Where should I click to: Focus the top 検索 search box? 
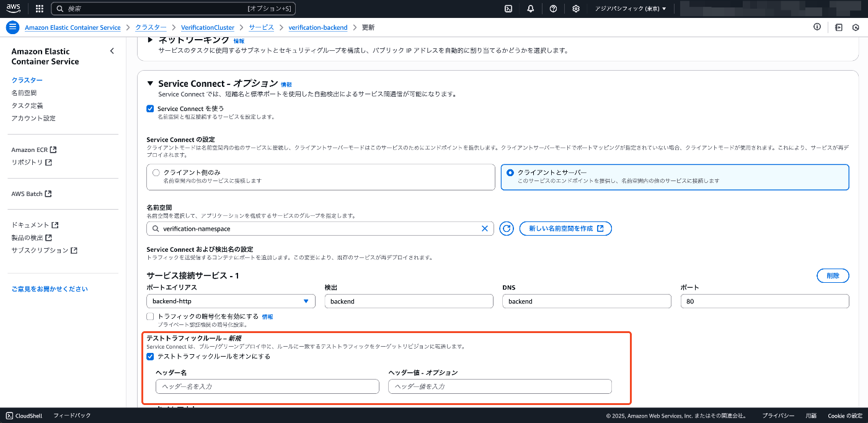click(x=173, y=9)
